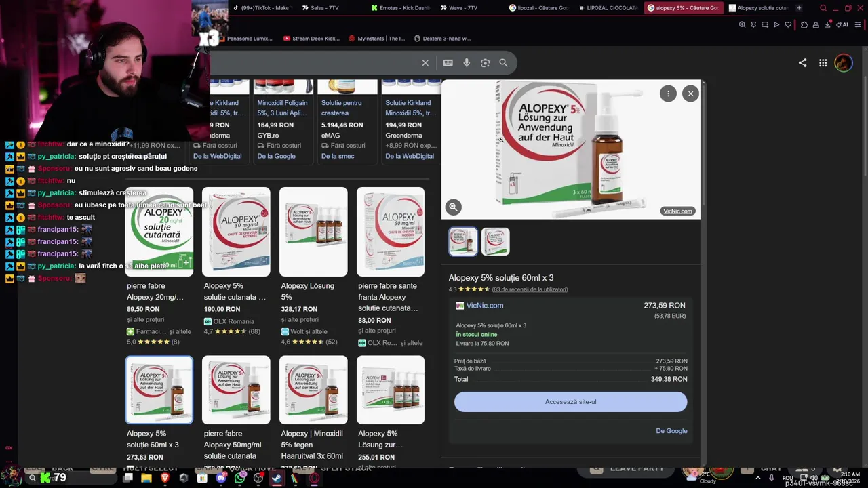Open search by image (Lens) icon
This screenshot has height=488, width=868.
point(485,63)
